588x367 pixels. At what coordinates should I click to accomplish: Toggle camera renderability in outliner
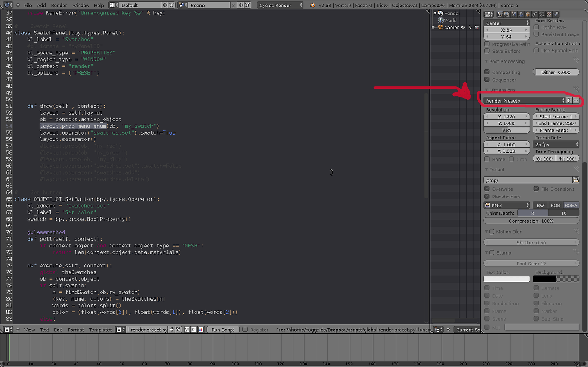pos(477,27)
